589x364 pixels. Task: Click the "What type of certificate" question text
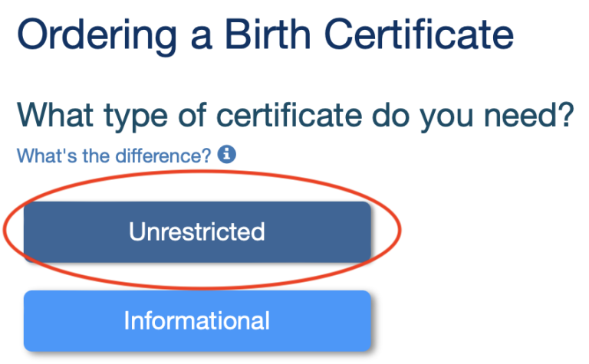[x=295, y=116]
